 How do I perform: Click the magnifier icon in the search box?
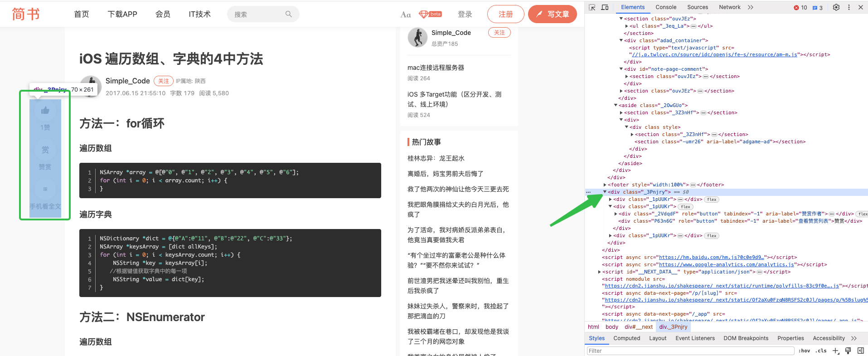coord(289,14)
